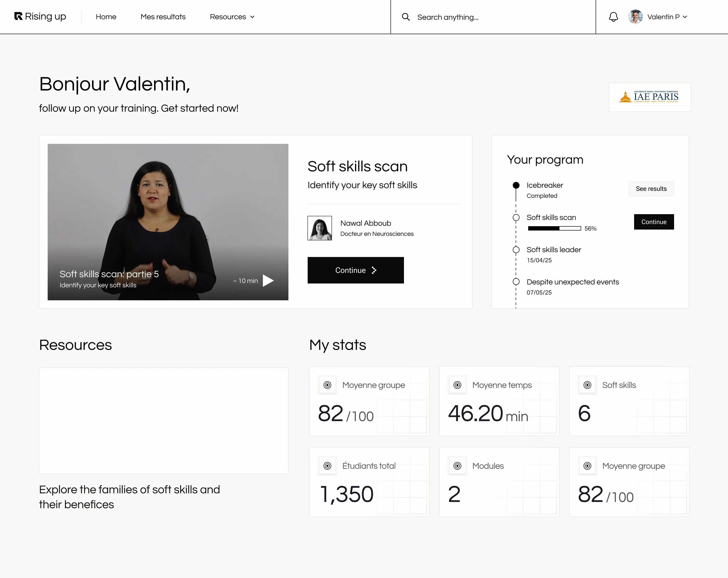The width and height of the screenshot is (728, 578).
Task: Open notifications bell icon
Action: 613,17
